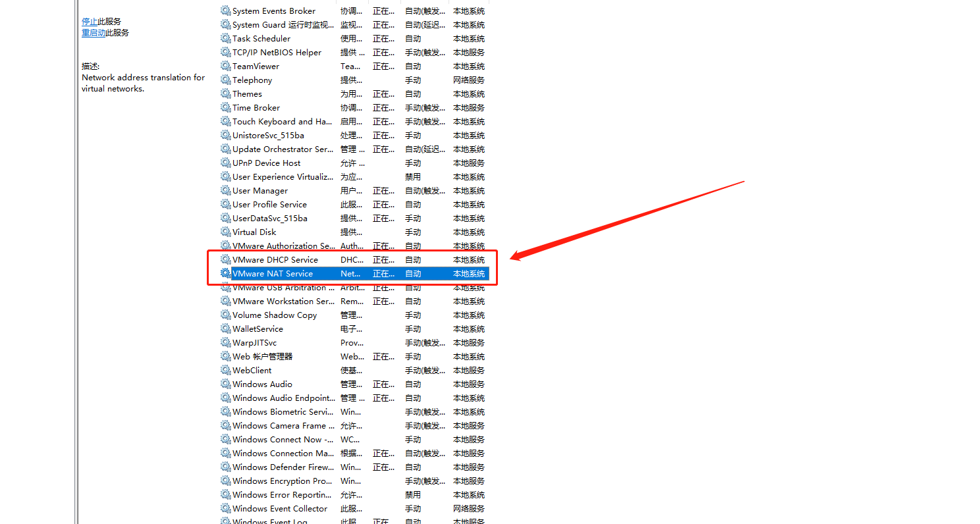
Task: Select the TCP/IP NetBIOS Helper service name
Action: pyautogui.click(x=277, y=53)
